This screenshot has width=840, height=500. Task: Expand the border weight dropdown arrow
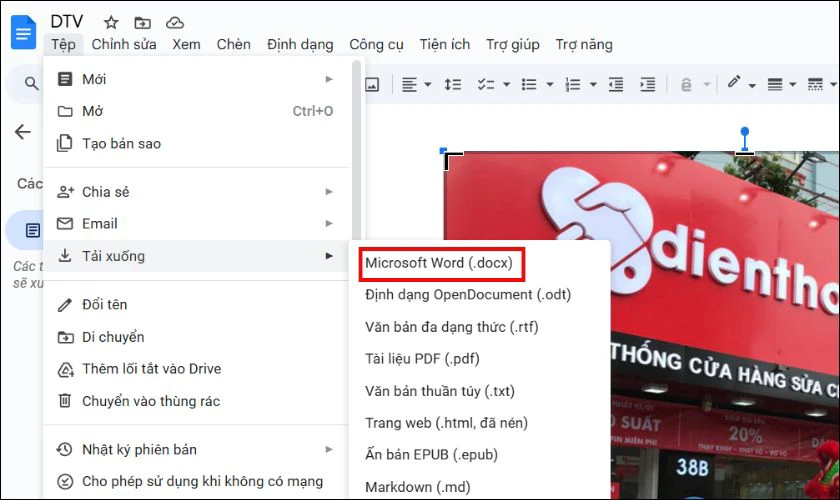click(793, 85)
